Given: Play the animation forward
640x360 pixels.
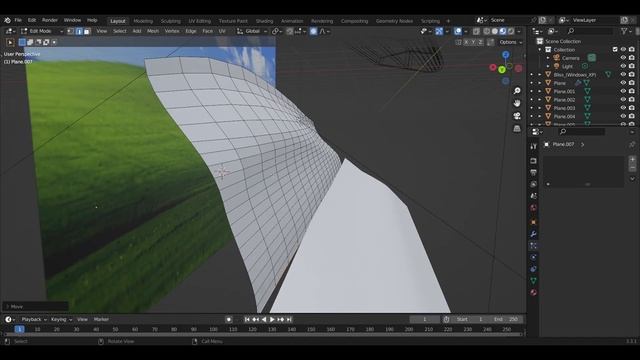Looking at the screenshot, I should (x=272, y=320).
